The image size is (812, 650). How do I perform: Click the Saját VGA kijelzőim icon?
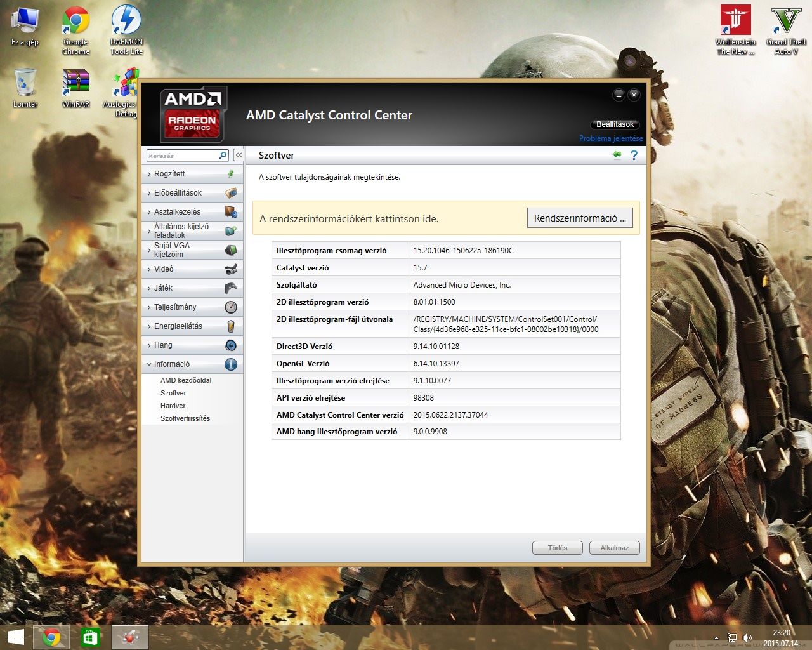pos(231,249)
